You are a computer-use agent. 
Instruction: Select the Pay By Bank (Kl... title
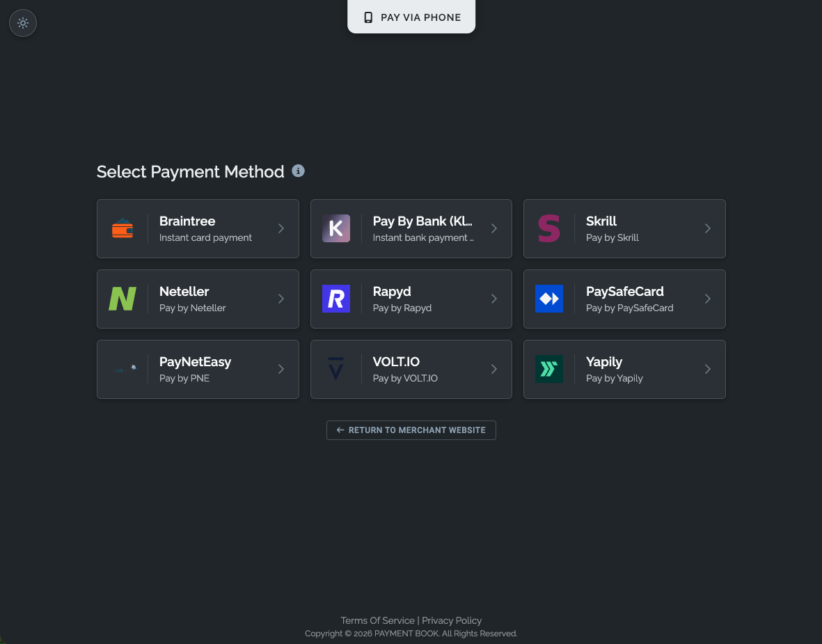click(x=422, y=221)
